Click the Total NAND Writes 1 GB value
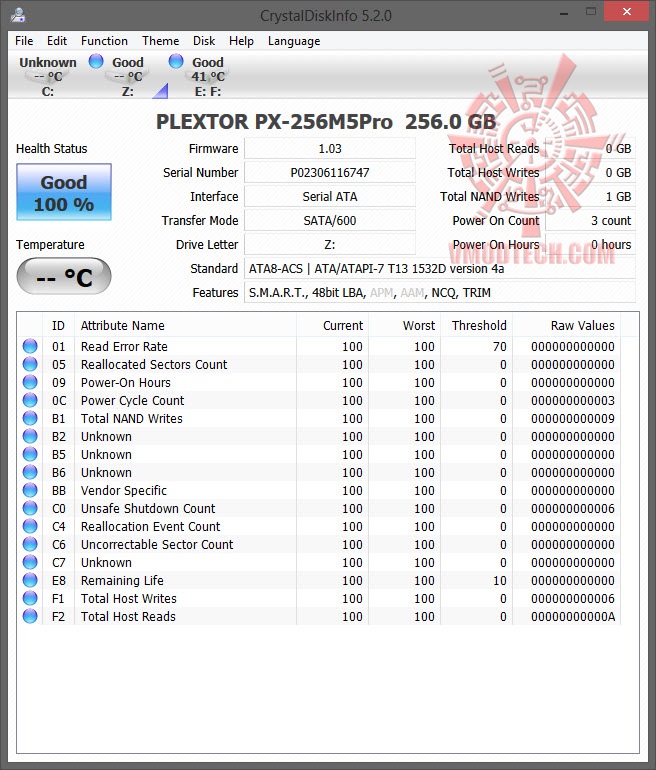The width and height of the screenshot is (656, 770). (x=590, y=196)
